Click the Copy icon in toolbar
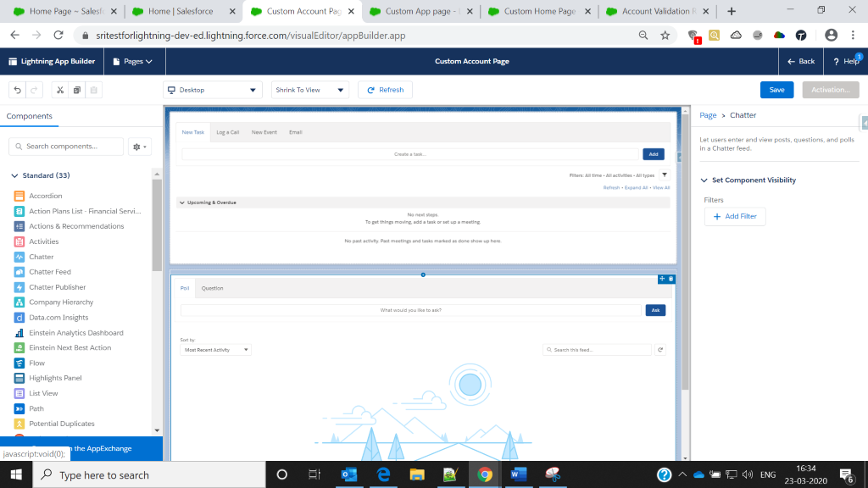This screenshot has width=868, height=488. coord(76,90)
